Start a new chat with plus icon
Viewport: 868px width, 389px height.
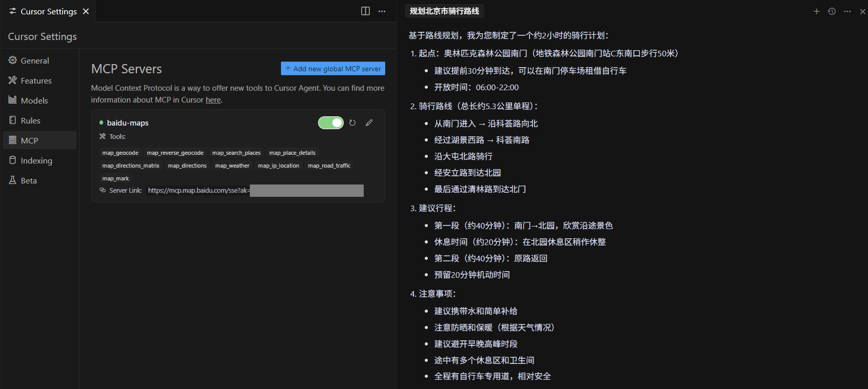tap(816, 11)
